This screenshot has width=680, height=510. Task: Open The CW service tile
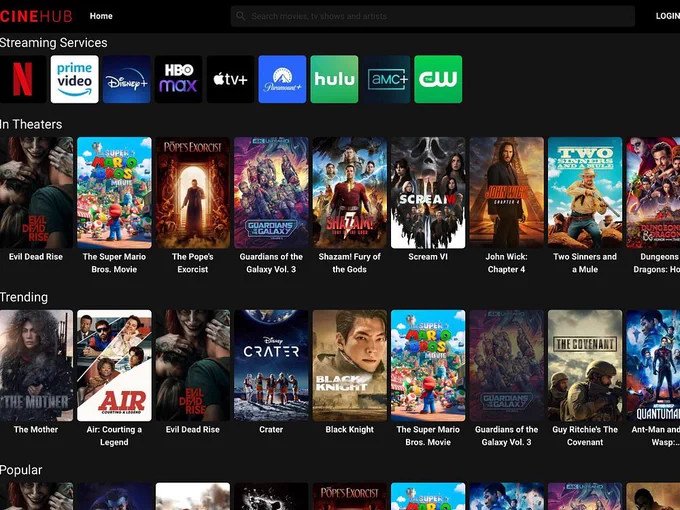tap(438, 79)
